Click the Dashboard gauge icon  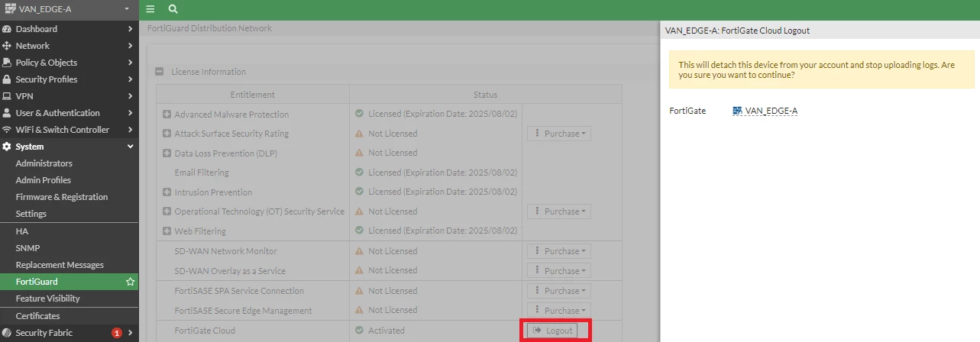[x=7, y=29]
